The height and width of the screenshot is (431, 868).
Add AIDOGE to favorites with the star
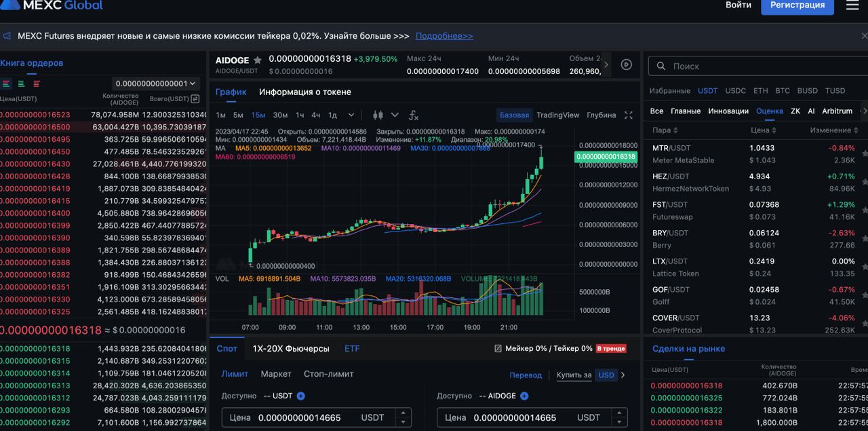[x=258, y=60]
